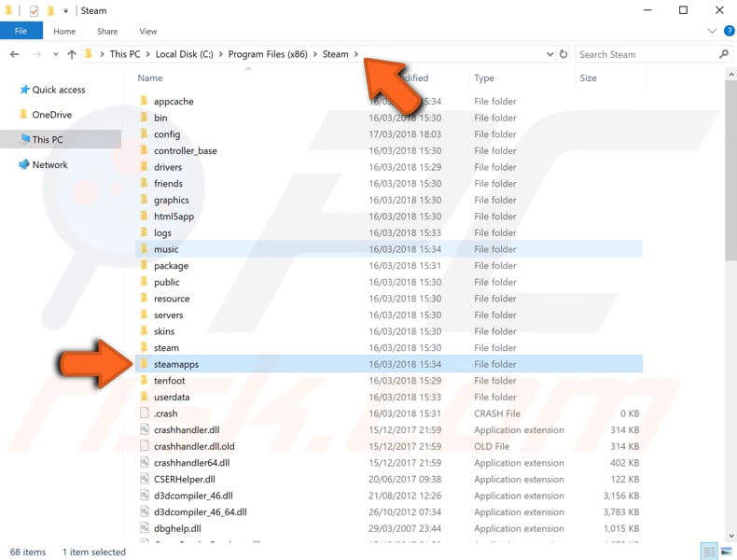Expand the ribbon with the chevron

pyautogui.click(x=712, y=31)
